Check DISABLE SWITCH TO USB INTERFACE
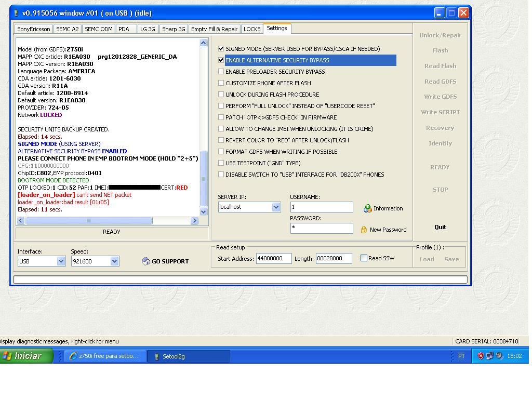 (x=221, y=175)
